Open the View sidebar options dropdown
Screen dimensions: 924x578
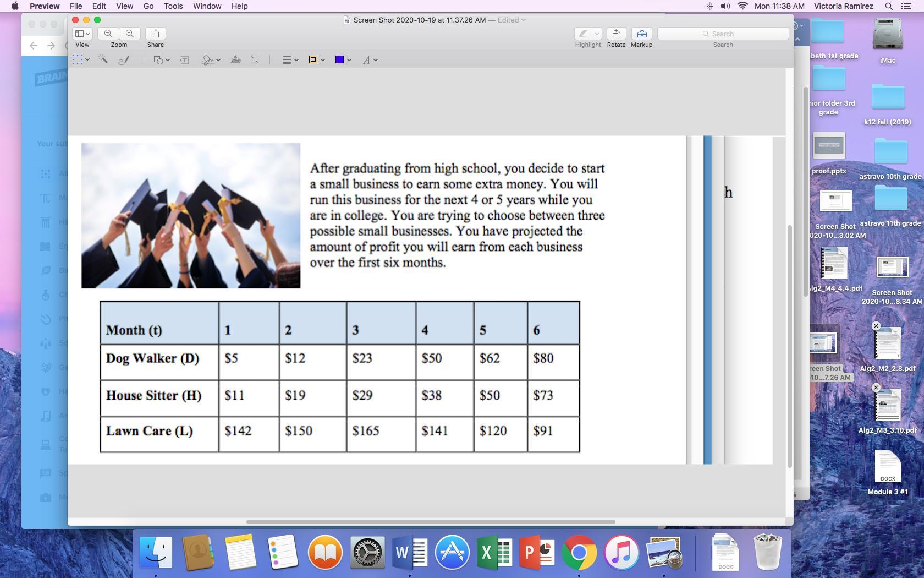pyautogui.click(x=82, y=34)
